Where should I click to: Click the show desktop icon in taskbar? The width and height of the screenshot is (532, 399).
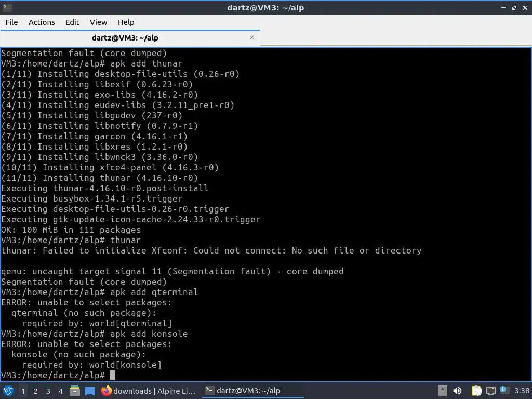(90, 391)
